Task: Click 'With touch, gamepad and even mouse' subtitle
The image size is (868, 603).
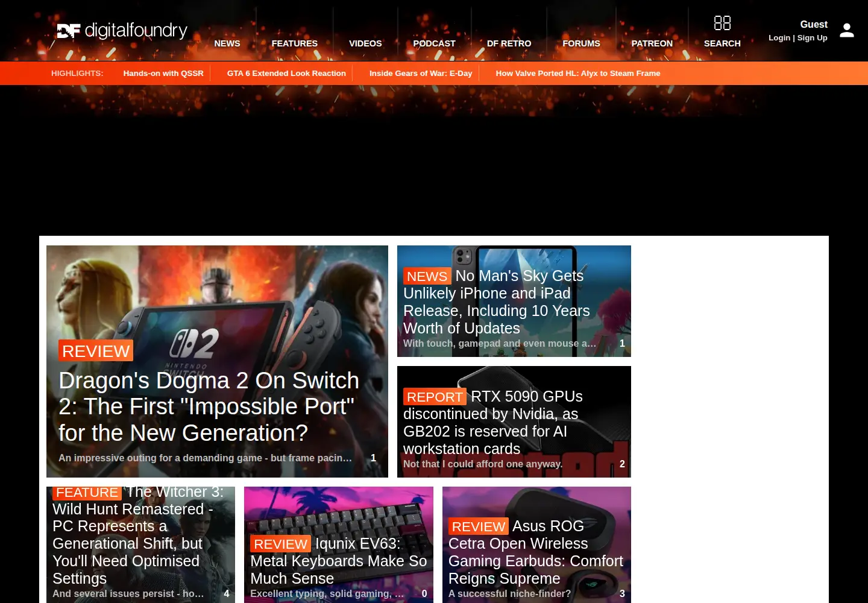Action: pyautogui.click(x=500, y=344)
